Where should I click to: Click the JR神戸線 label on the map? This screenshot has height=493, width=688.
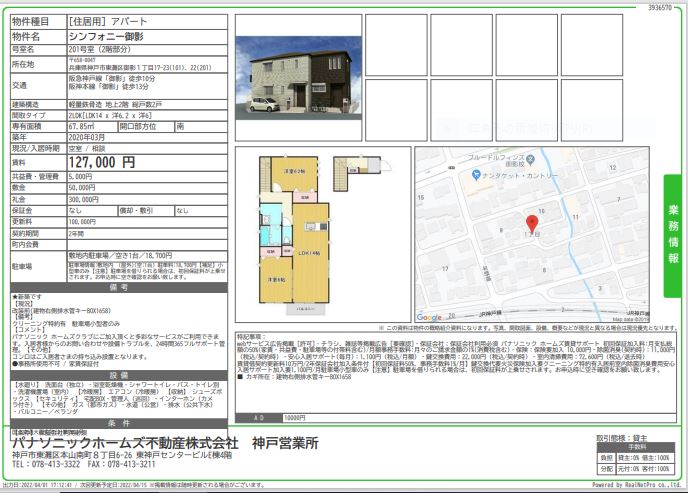click(x=491, y=314)
